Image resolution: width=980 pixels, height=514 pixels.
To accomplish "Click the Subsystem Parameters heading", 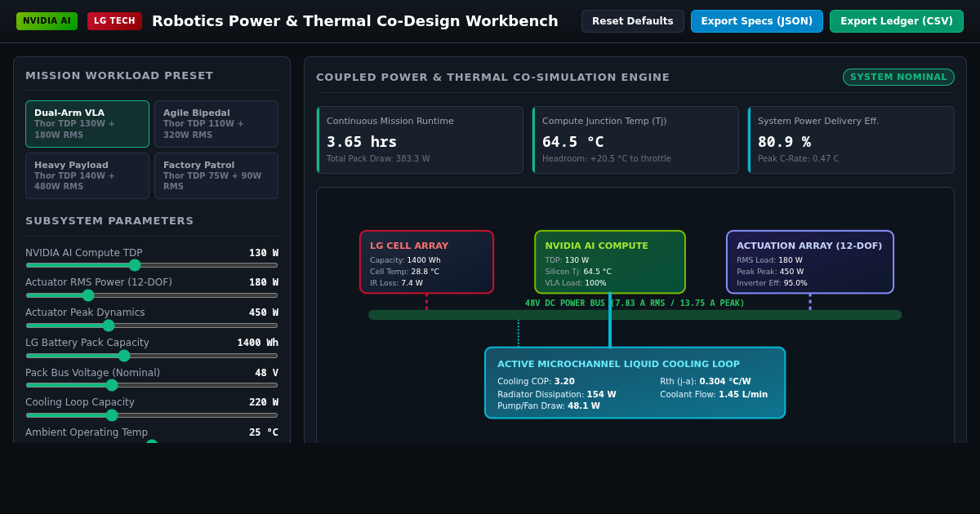I will 109,221.
